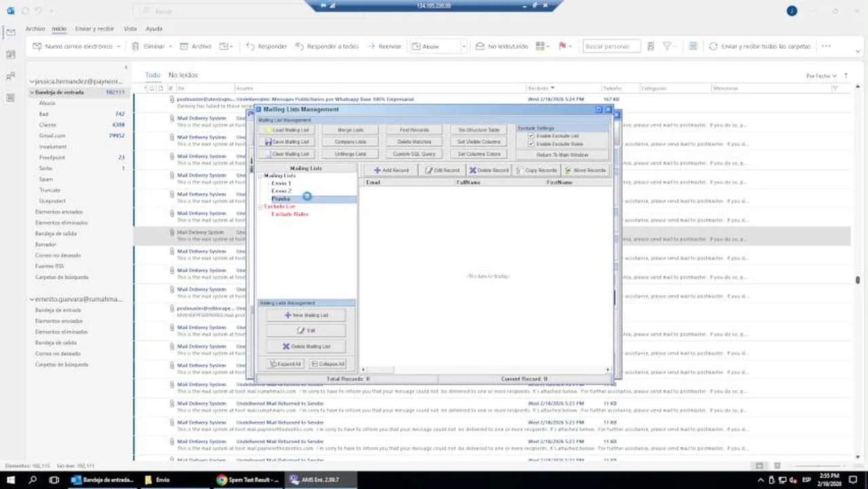Click Merge Lists button
The height and width of the screenshot is (489, 868).
pos(350,130)
